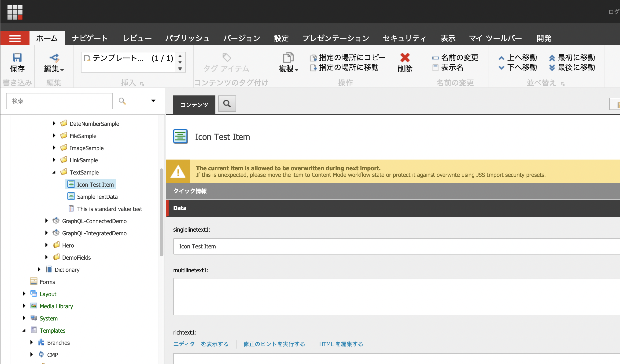
Task: Switch to the プレゼンテーション ribbon tab
Action: tap(336, 38)
